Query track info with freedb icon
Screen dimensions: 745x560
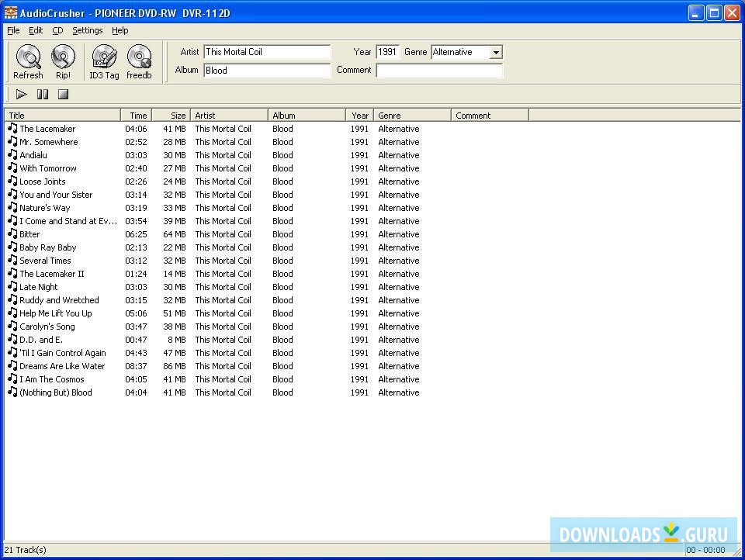[139, 57]
